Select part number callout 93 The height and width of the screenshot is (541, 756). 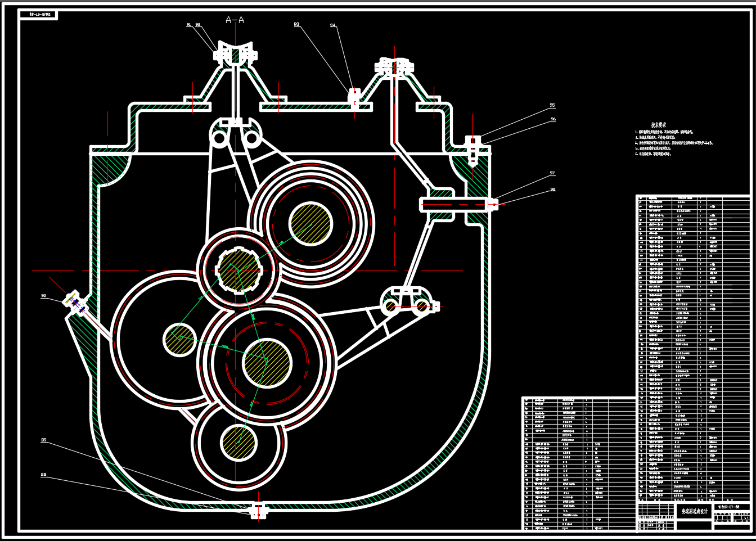(296, 25)
